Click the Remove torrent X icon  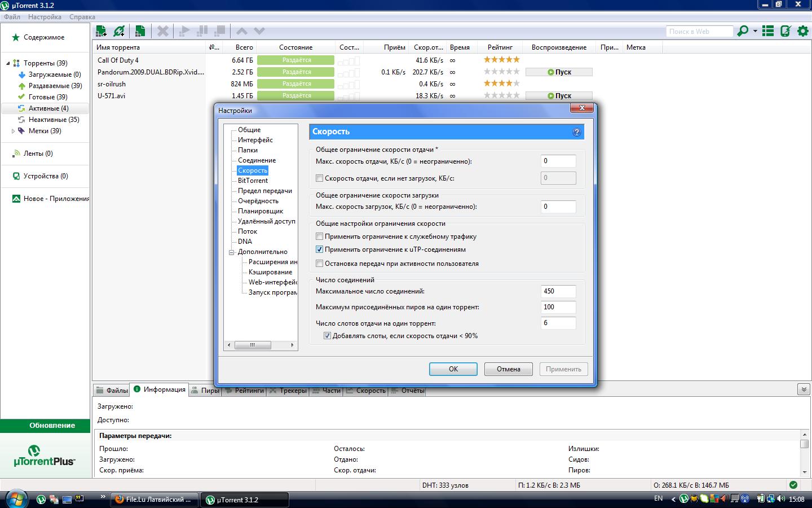point(163,31)
